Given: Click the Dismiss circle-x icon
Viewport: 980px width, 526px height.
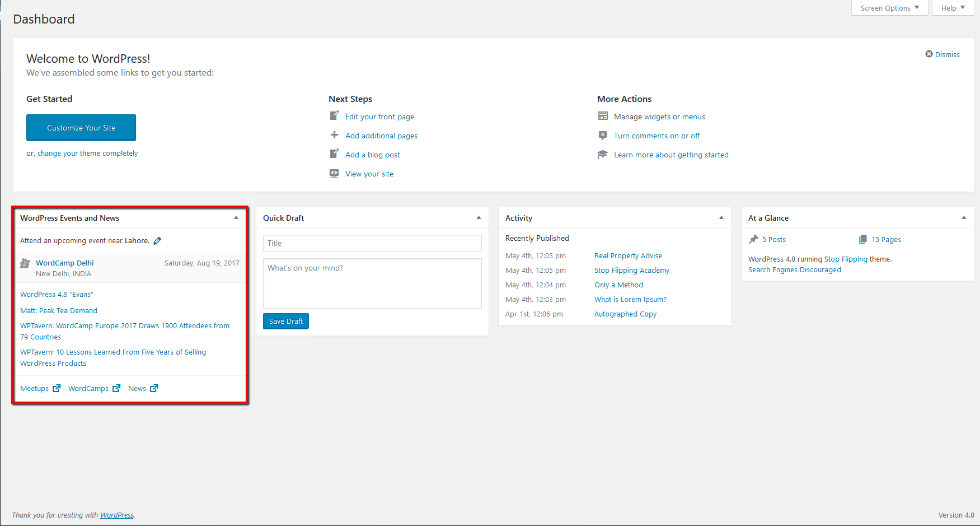Looking at the screenshot, I should [x=929, y=54].
